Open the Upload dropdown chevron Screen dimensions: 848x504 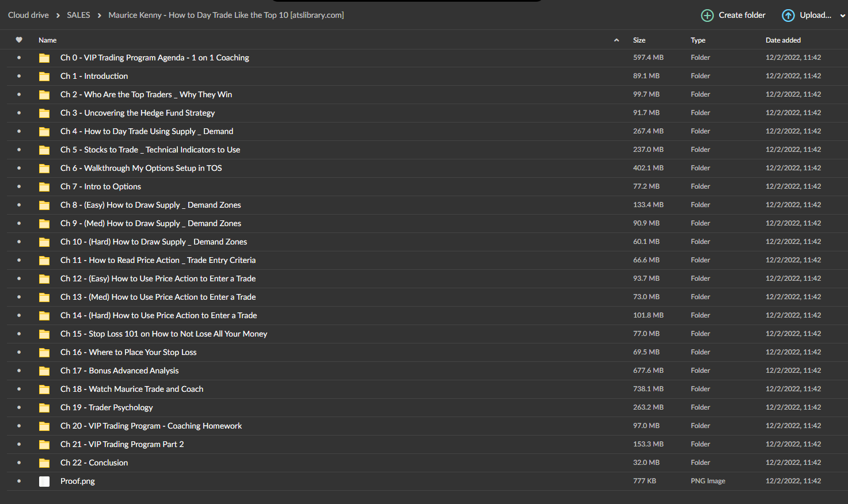coord(843,16)
